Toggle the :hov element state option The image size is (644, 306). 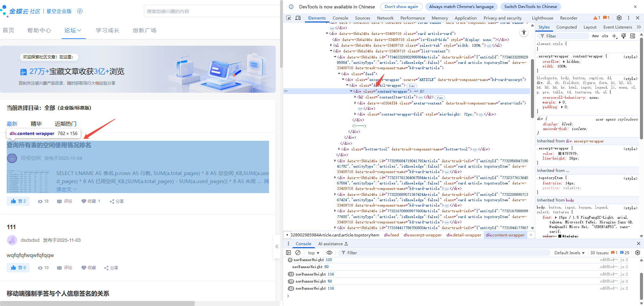[595, 36]
